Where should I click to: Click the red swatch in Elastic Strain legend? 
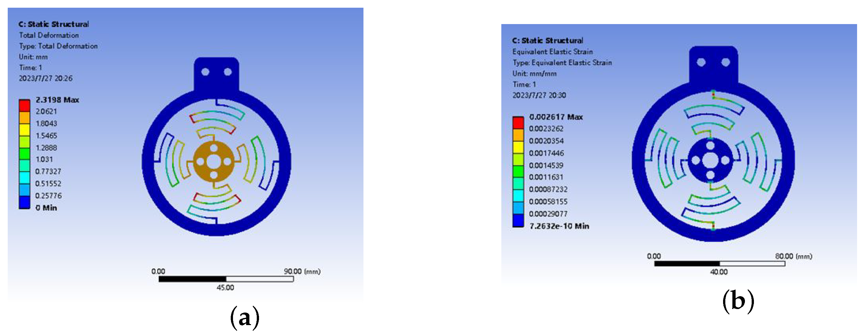point(518,123)
